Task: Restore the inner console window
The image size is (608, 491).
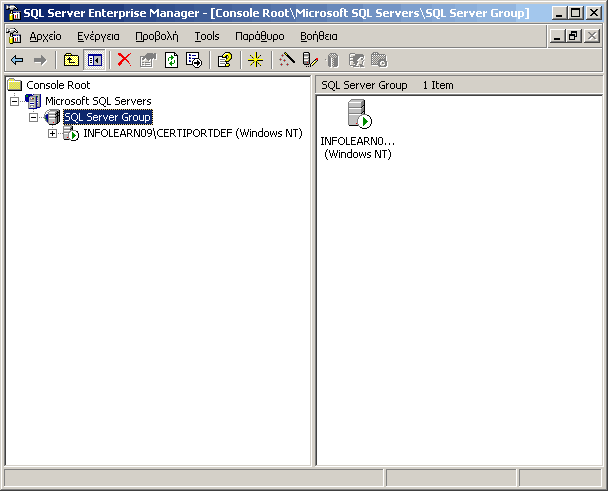Action: [573, 36]
